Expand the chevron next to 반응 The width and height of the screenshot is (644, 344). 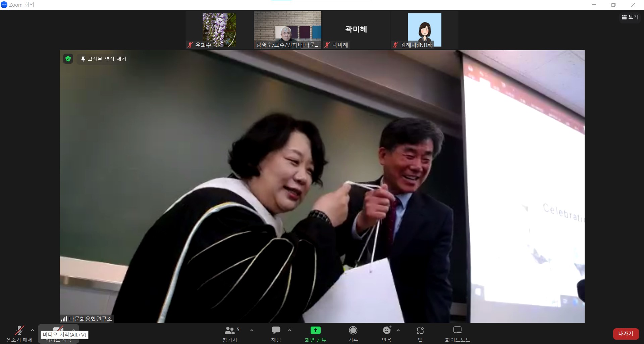(x=398, y=330)
